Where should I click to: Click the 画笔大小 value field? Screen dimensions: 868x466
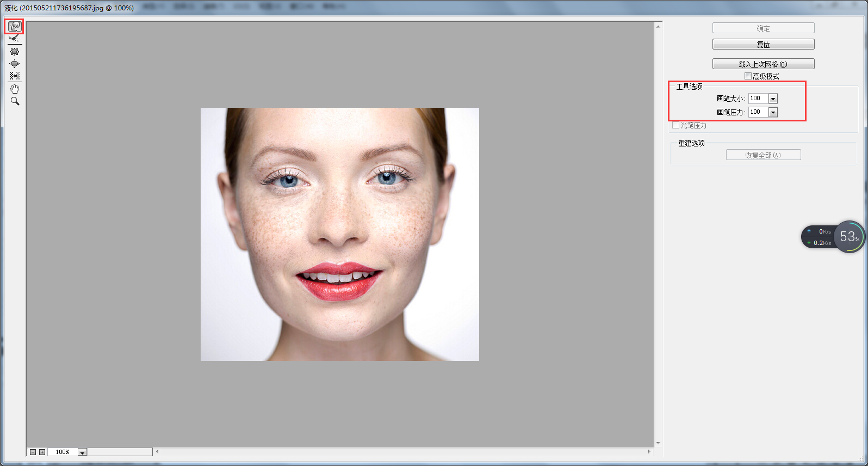[x=758, y=99]
